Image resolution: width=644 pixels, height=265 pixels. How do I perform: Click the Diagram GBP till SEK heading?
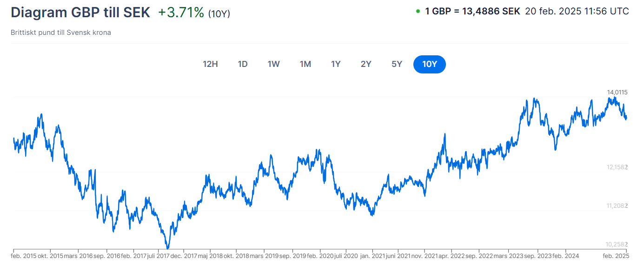[80, 13]
